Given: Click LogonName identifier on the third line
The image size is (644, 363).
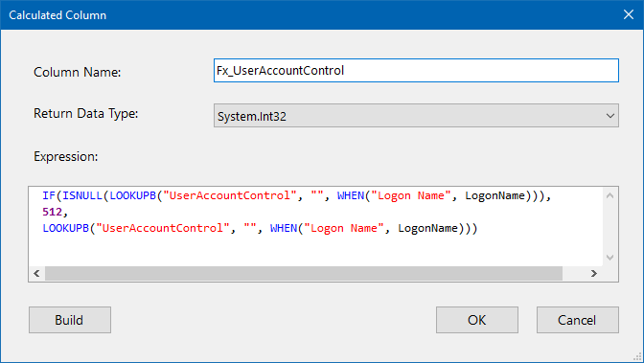Looking at the screenshot, I should click(428, 228).
